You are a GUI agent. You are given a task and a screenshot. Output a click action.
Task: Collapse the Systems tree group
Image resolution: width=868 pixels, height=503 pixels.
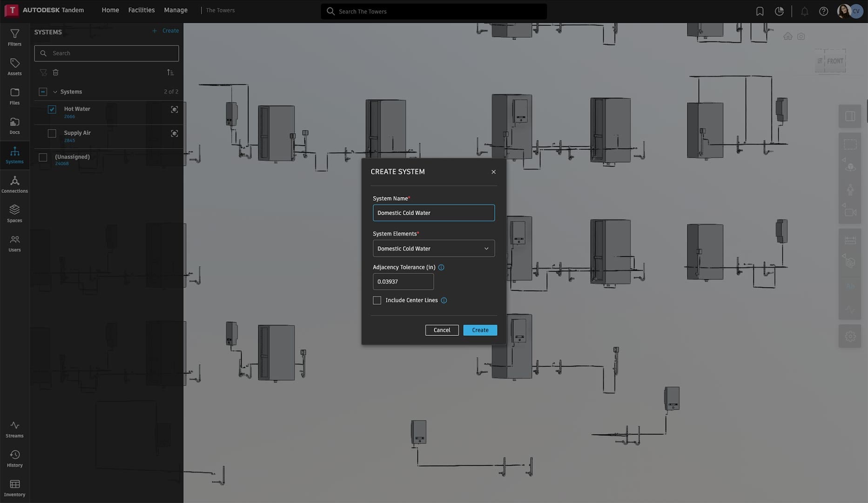(x=55, y=92)
